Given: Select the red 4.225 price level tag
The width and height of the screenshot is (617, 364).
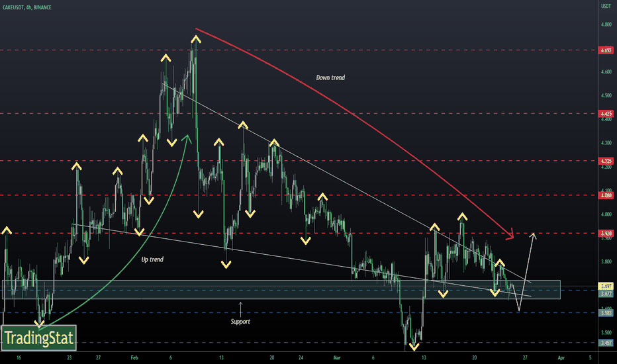Looking at the screenshot, I should coord(606,161).
